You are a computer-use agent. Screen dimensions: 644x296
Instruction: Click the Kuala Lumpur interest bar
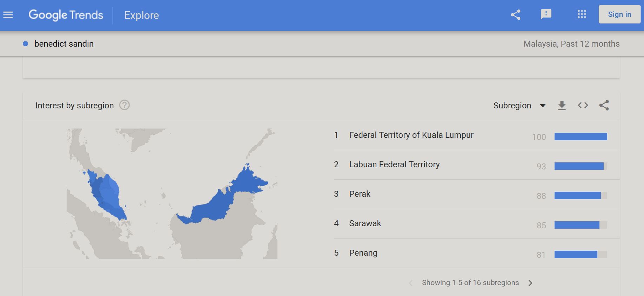(x=581, y=137)
